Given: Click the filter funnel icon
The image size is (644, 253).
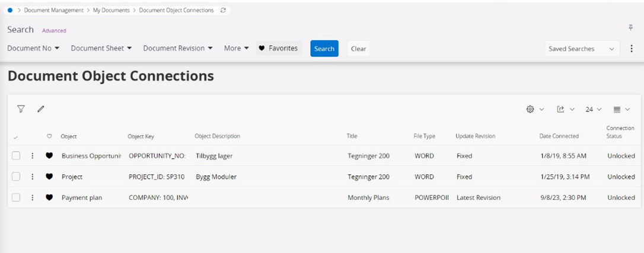Looking at the screenshot, I should [21, 109].
